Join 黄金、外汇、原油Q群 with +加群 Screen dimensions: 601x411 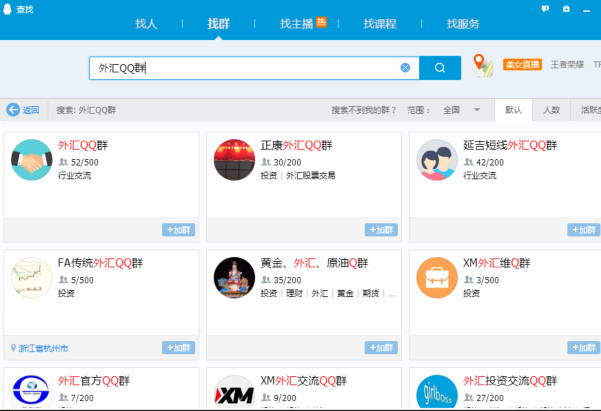click(381, 348)
